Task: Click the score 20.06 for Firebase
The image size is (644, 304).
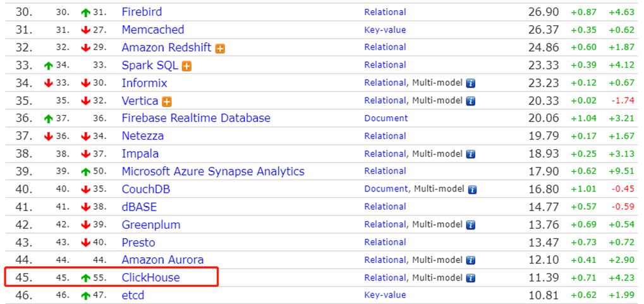Action: tap(544, 118)
